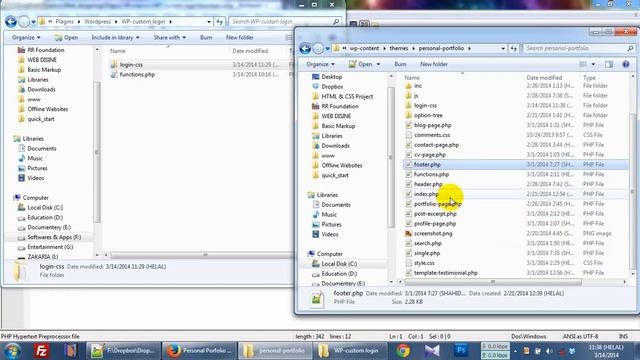Viewport: 640px width, 360px height.
Task: Switch to Firefox Personal Portfolio taskbar item
Action: (x=199, y=351)
